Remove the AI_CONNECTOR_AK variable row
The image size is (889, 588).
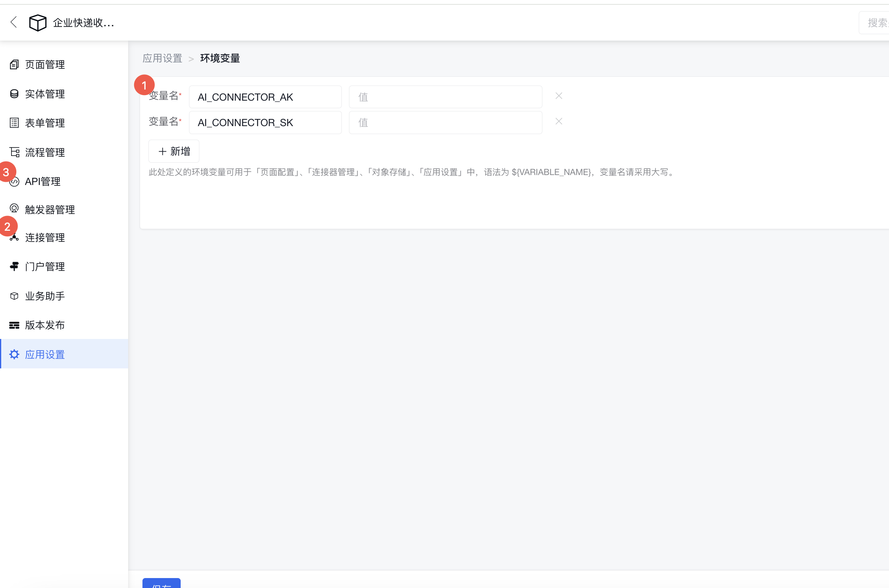pyautogui.click(x=559, y=96)
